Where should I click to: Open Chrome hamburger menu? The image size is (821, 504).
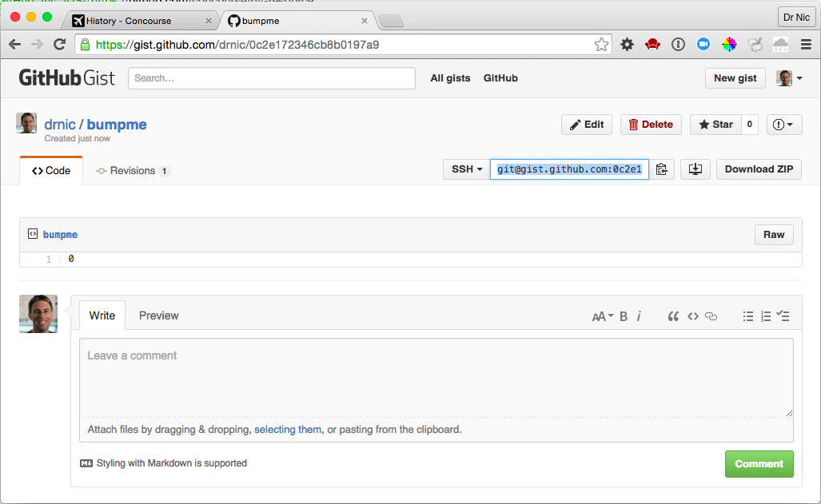pyautogui.click(x=806, y=45)
